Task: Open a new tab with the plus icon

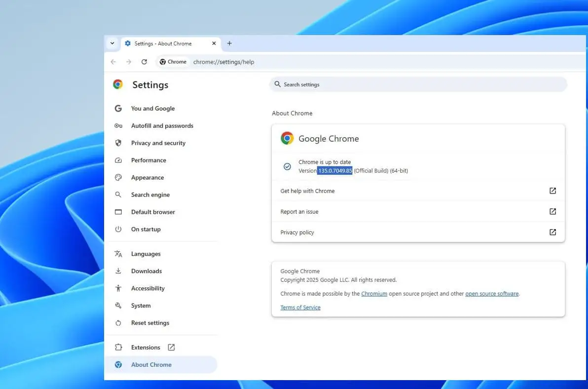Action: pyautogui.click(x=229, y=43)
